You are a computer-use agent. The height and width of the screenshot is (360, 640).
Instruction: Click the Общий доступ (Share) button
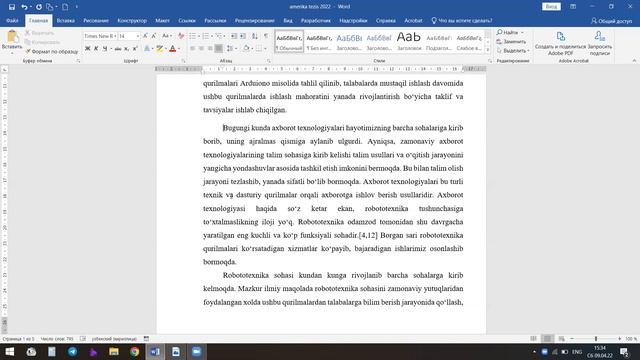pyautogui.click(x=611, y=21)
